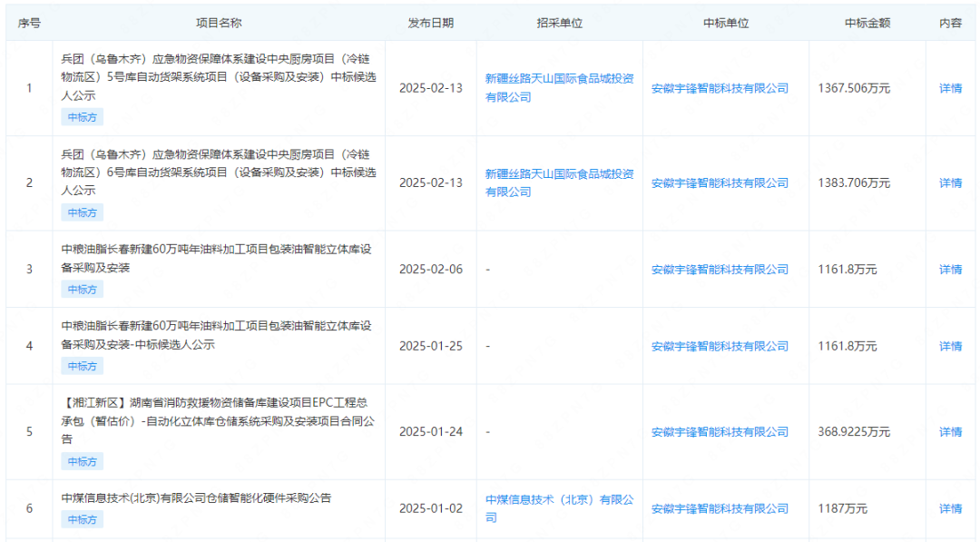Select the date 2025-02-13 in row 2
The width and height of the screenshot is (980, 542).
431,183
